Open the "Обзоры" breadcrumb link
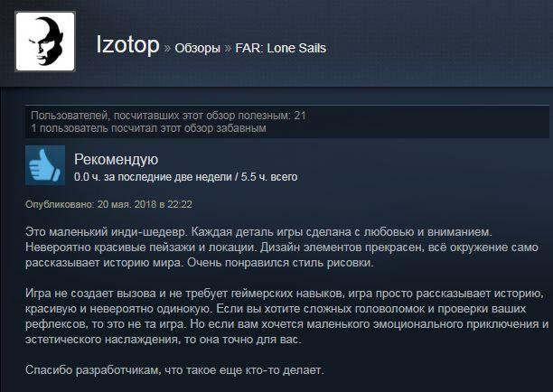The image size is (553, 392). [197, 48]
